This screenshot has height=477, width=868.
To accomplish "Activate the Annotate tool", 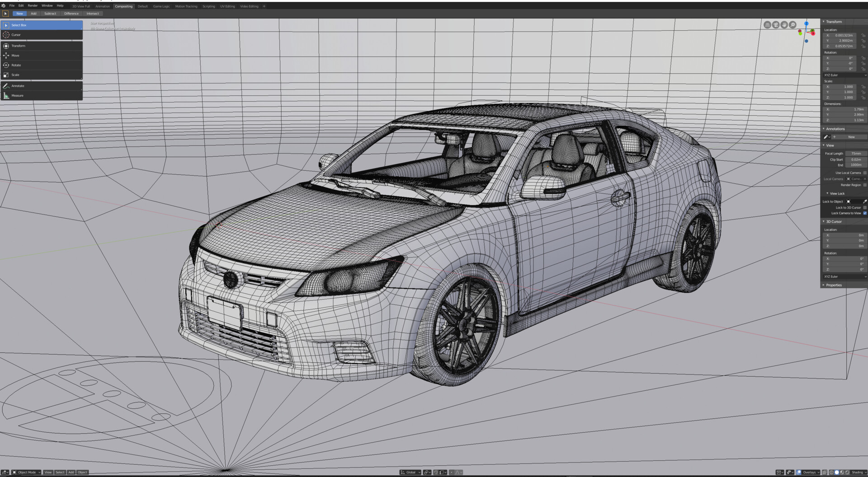I will (42, 86).
